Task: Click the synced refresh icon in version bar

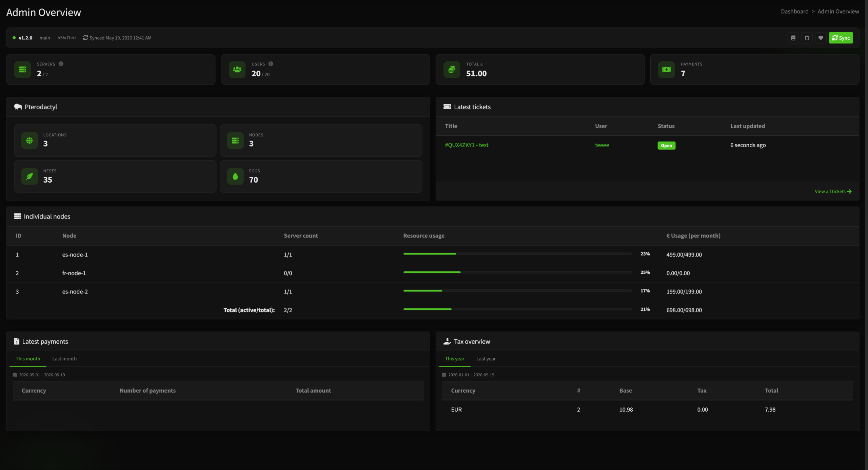Action: click(85, 38)
